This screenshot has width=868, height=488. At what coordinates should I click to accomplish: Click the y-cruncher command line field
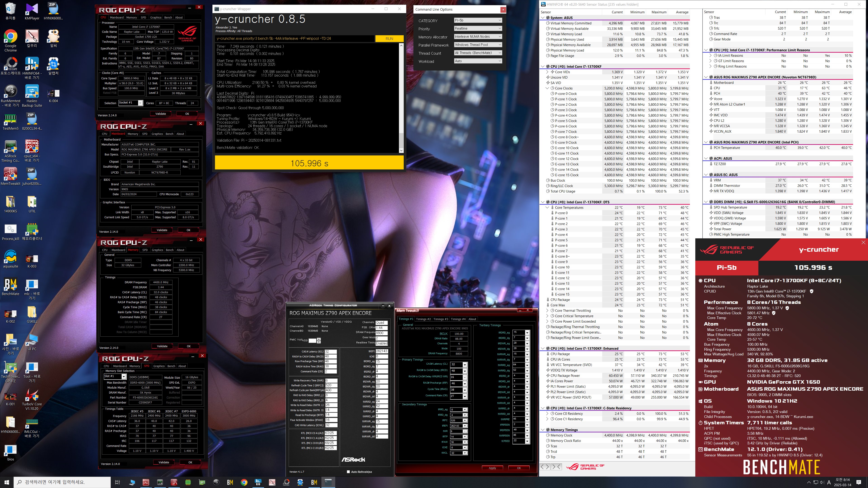pos(295,39)
